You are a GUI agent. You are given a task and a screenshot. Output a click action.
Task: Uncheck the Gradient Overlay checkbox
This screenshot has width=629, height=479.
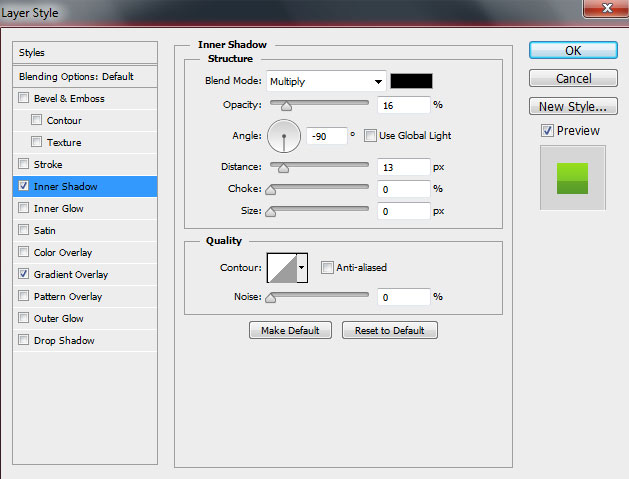tap(24, 274)
